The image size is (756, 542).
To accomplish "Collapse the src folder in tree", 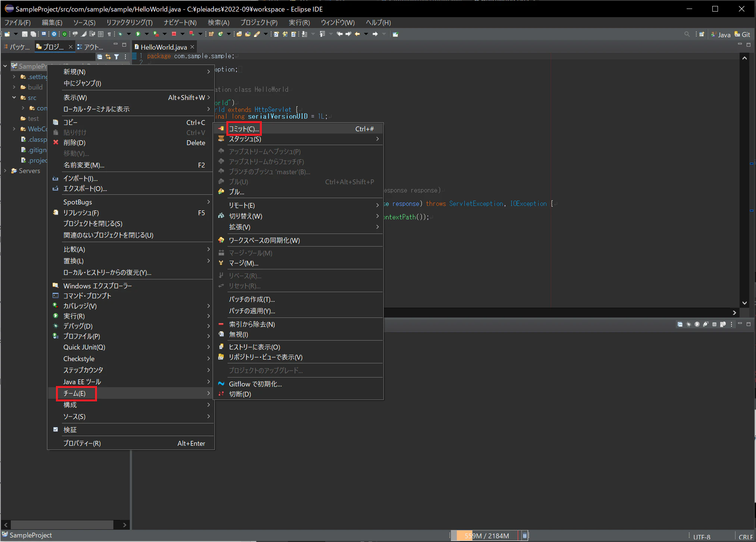I will (x=14, y=97).
